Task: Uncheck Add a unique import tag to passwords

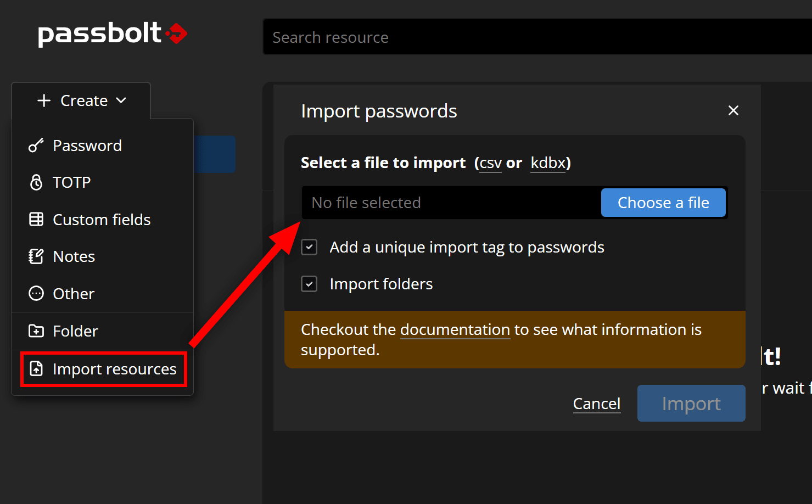Action: (x=309, y=247)
